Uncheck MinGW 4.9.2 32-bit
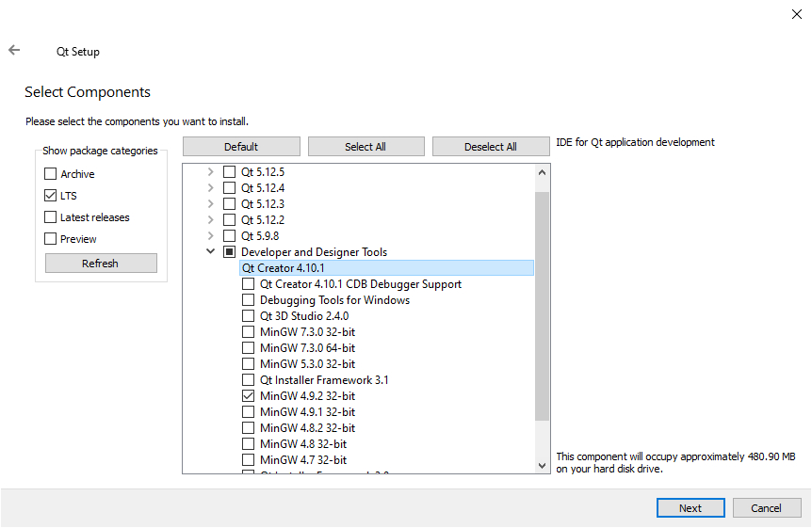The image size is (812, 528). coord(248,396)
